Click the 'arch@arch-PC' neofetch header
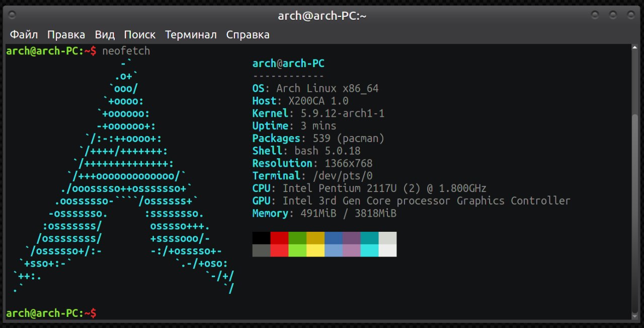This screenshot has height=328, width=644. click(x=288, y=64)
